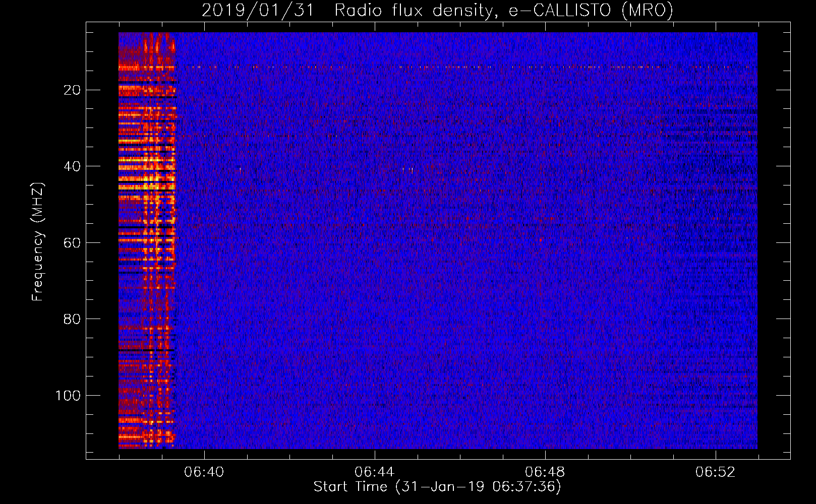Screen dimensions: 816x504
Task: Click the 60 MHz frequency tick label
Action: 72,243
